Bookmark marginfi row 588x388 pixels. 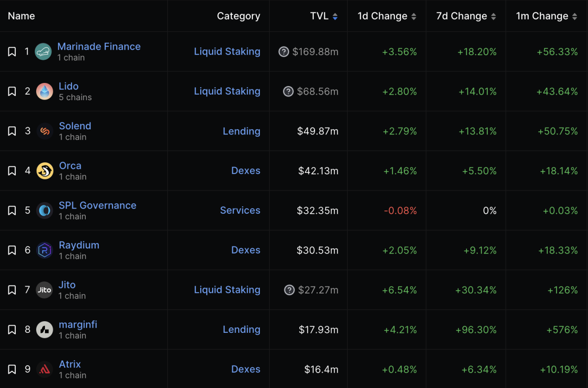coord(12,330)
